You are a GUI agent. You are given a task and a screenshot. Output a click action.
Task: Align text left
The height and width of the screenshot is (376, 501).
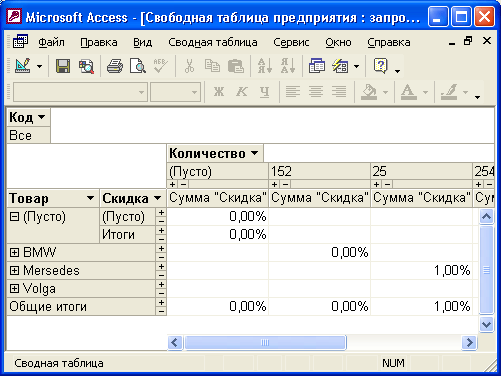[x=293, y=92]
